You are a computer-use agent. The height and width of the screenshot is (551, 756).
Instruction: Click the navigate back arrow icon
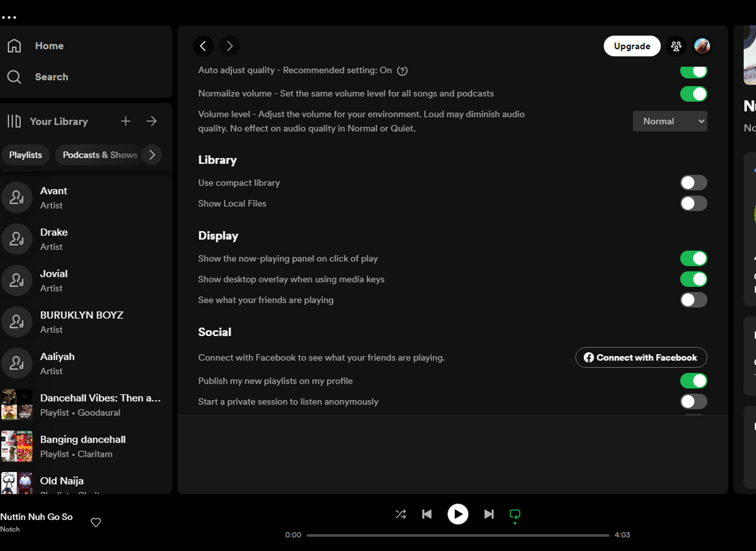coord(203,46)
